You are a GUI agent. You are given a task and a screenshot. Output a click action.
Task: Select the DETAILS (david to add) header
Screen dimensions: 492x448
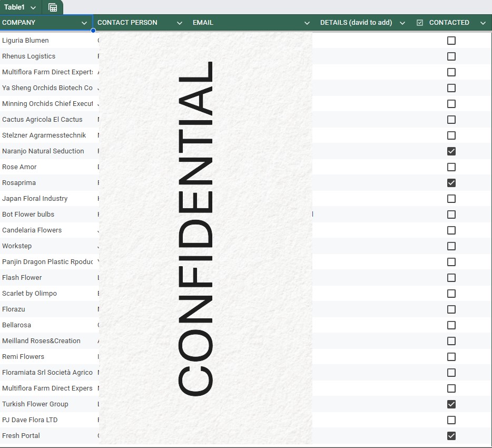click(363, 23)
